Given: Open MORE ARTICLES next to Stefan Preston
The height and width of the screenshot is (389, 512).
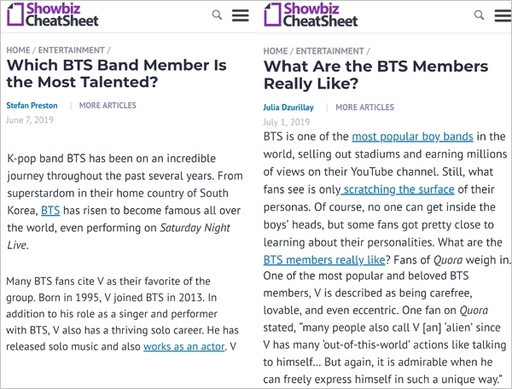Looking at the screenshot, I should (x=108, y=106).
